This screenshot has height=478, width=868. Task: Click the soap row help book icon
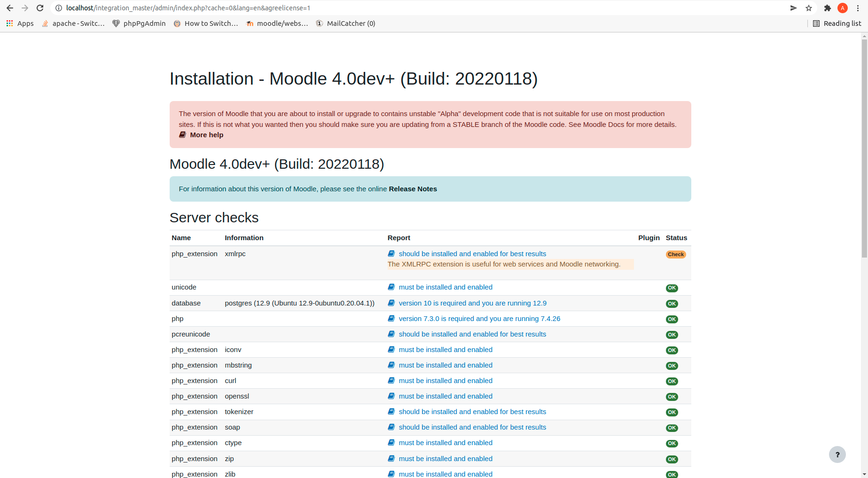(391, 427)
